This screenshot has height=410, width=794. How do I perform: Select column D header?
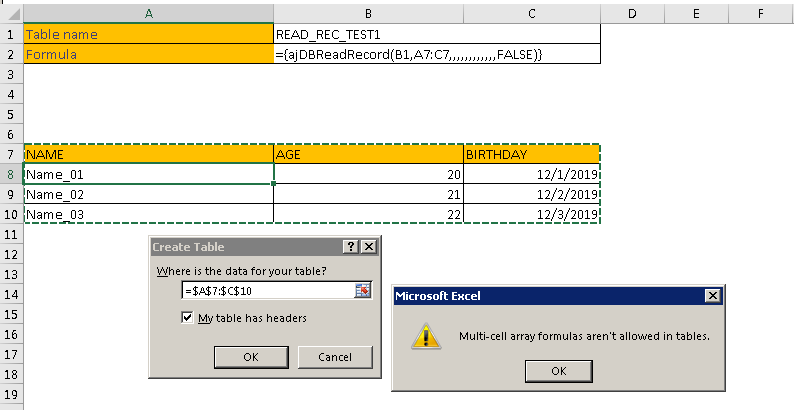pyautogui.click(x=633, y=12)
